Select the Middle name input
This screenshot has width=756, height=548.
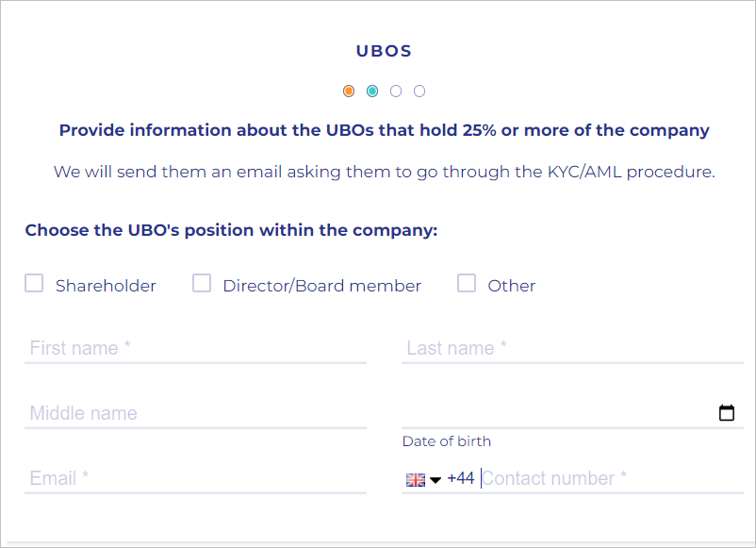(195, 413)
